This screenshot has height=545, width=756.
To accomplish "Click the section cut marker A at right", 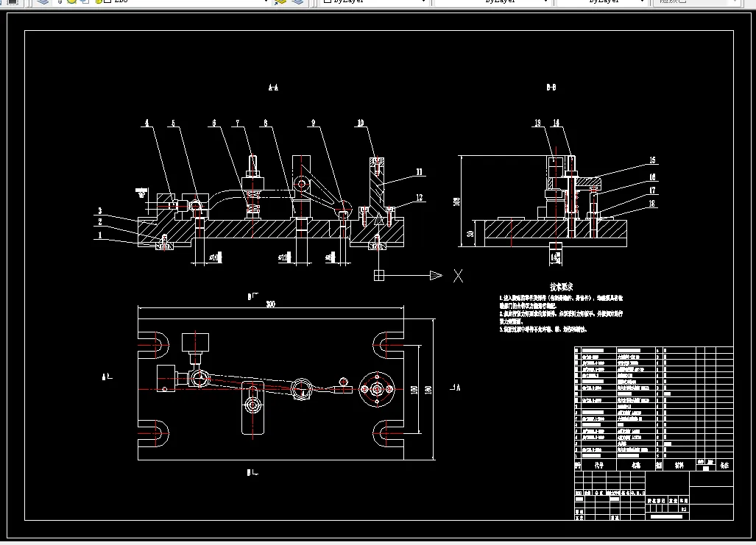I will click(456, 387).
